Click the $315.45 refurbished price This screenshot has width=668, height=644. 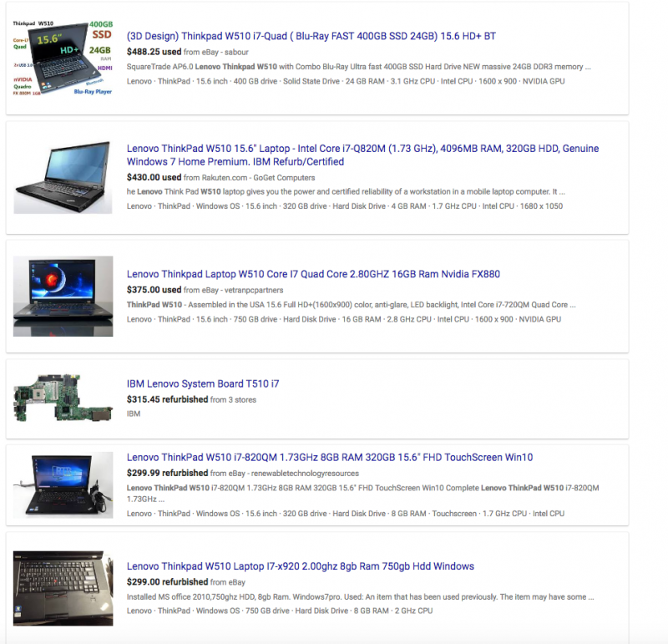167,399
